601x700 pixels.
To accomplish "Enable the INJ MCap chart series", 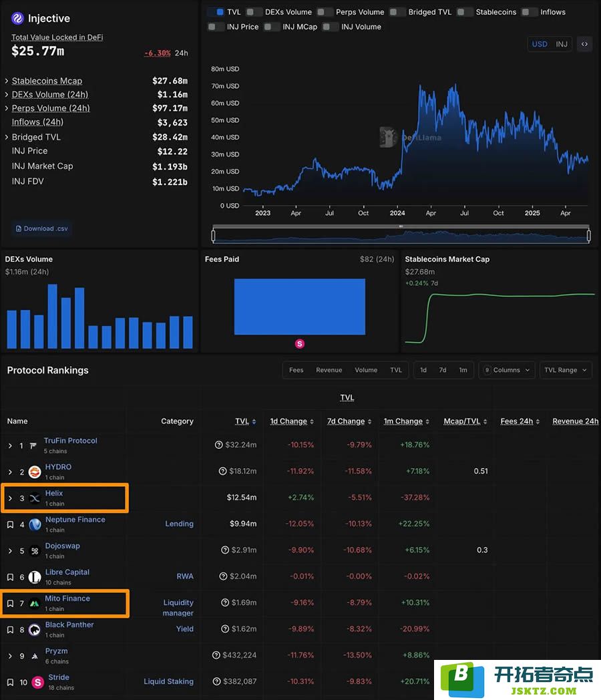I will click(272, 27).
